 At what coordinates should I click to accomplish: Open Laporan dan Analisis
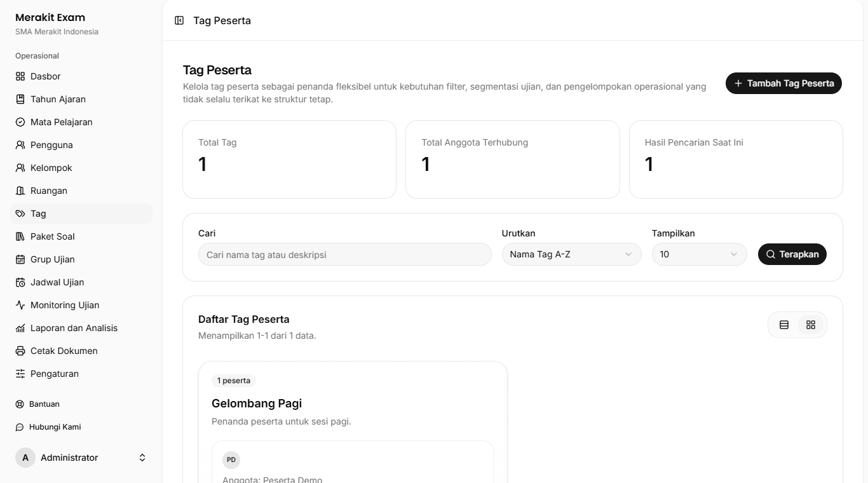click(81, 328)
